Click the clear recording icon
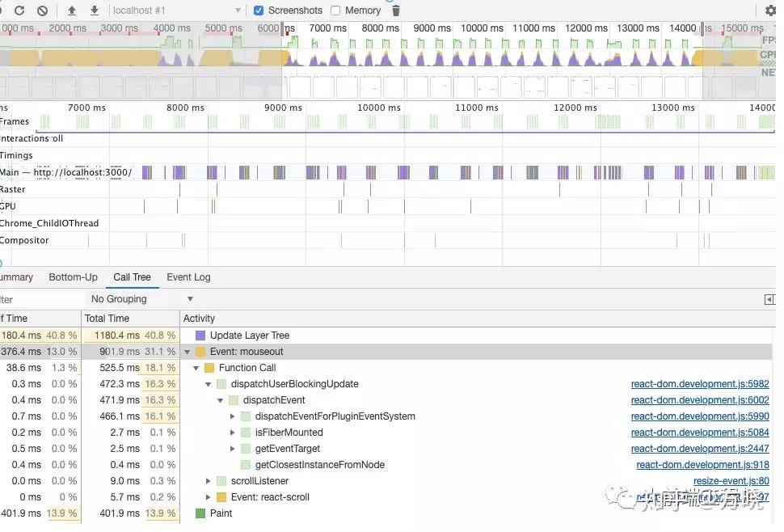Screen dimensions: 784x532 (x=43, y=10)
